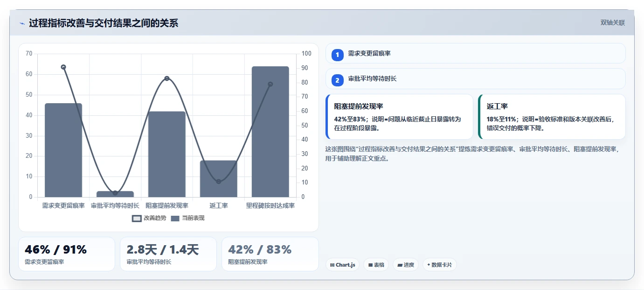This screenshot has width=644, height=290.
Task: Click the number 1 badge for 需求变更留痕率
Action: [338, 54]
